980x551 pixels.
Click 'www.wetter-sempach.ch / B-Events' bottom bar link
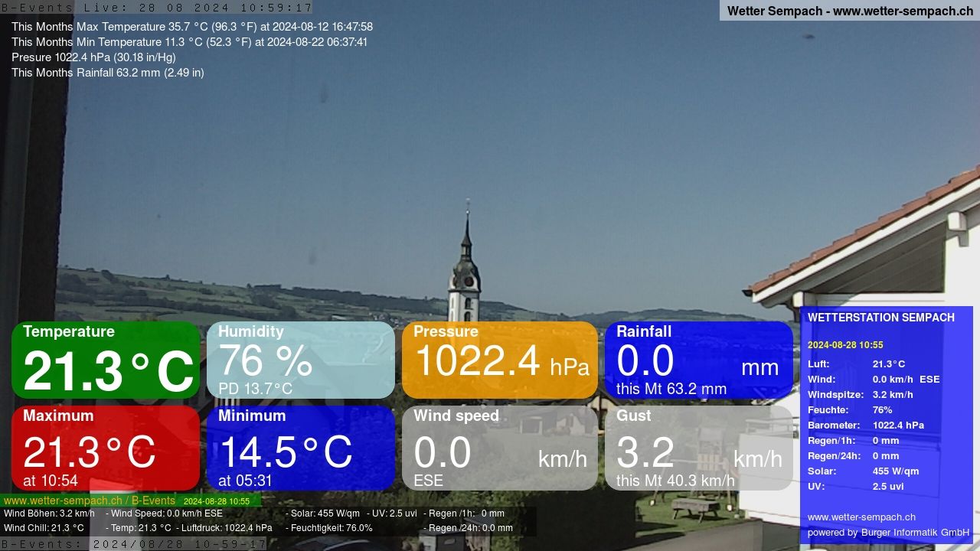[x=90, y=500]
